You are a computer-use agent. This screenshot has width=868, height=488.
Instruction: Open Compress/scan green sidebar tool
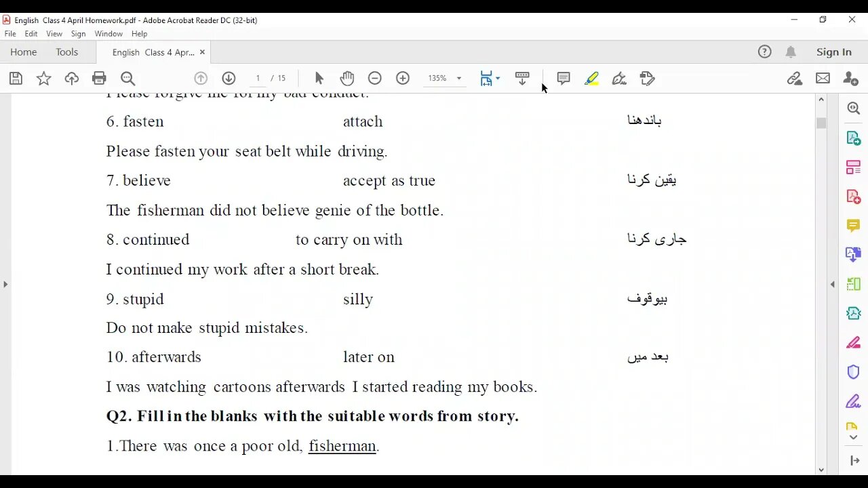point(854,313)
